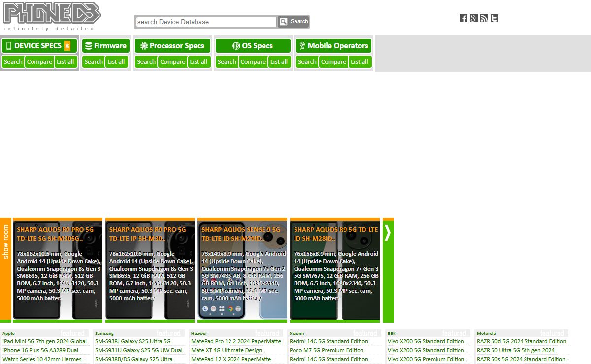Click List all under Firmware
The image size is (591, 364).
click(x=116, y=62)
